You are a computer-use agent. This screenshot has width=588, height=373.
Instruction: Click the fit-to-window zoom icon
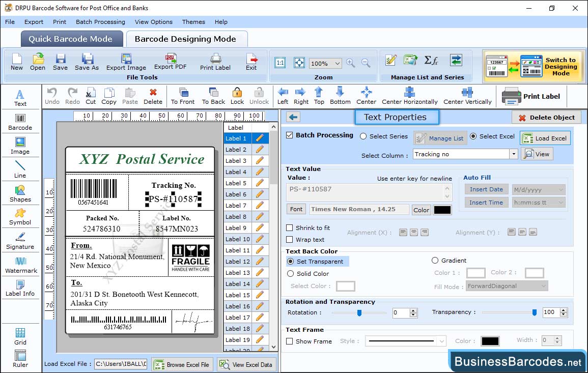click(299, 63)
